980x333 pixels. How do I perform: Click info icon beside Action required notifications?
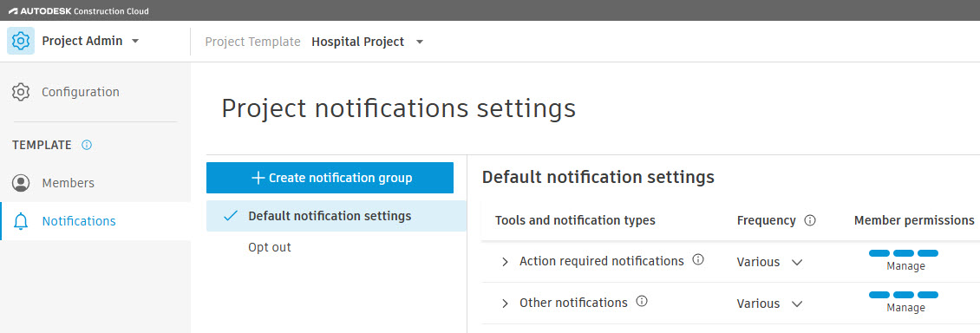pyautogui.click(x=698, y=259)
